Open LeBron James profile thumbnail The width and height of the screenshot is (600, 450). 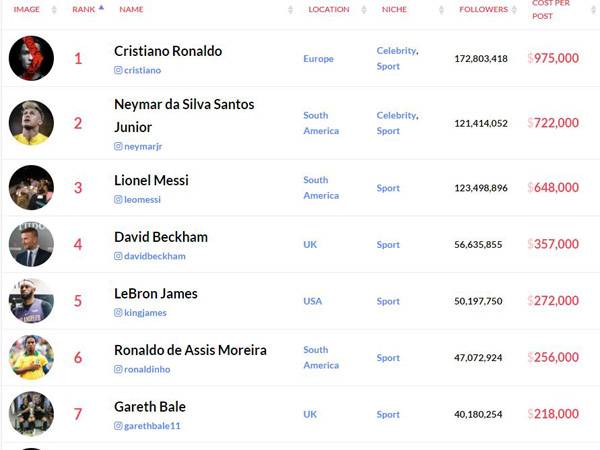31,301
